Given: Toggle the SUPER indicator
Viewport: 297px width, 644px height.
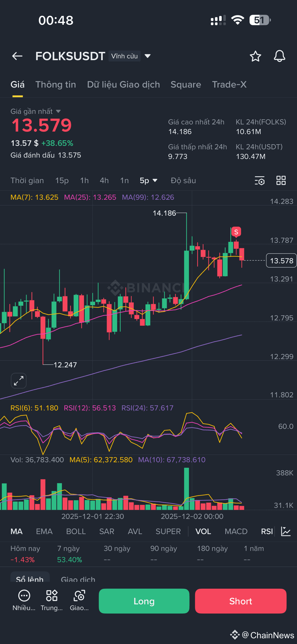Looking at the screenshot, I should point(168,531).
